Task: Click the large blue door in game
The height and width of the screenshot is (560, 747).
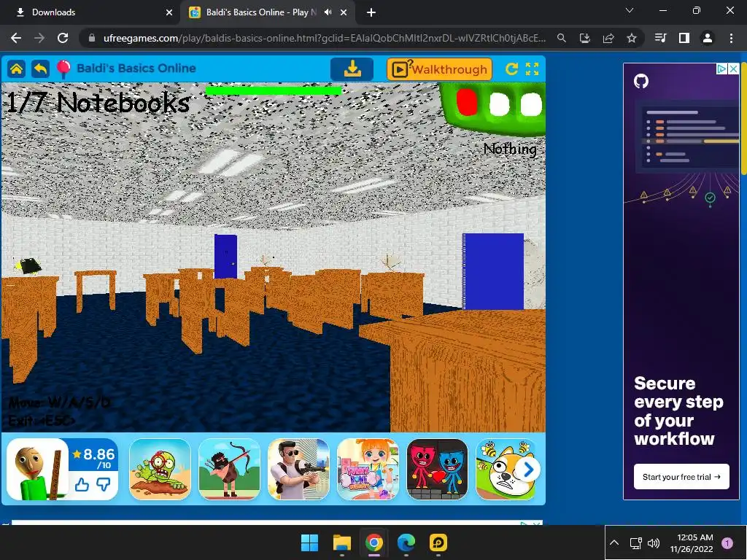Action: click(x=494, y=271)
